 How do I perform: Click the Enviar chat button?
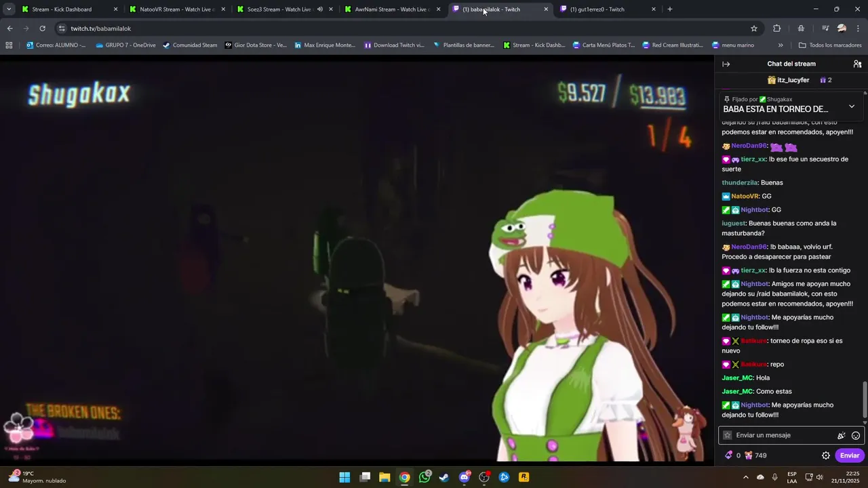point(850,455)
